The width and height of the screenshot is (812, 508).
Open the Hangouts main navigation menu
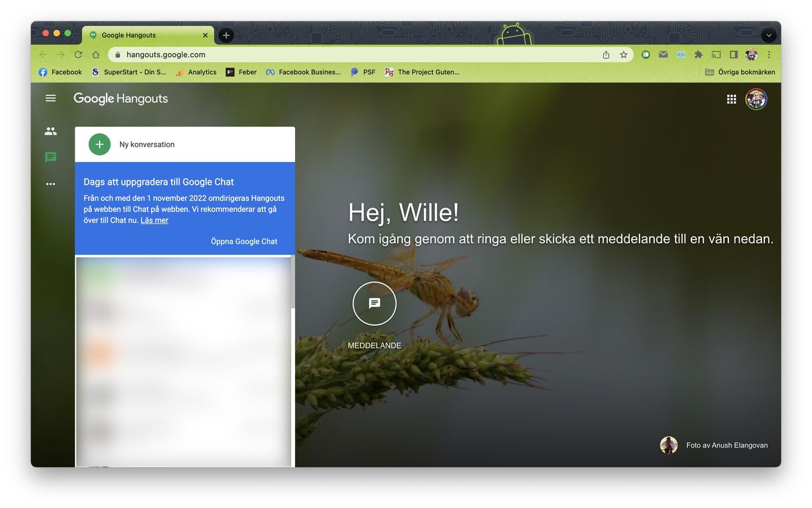50,98
